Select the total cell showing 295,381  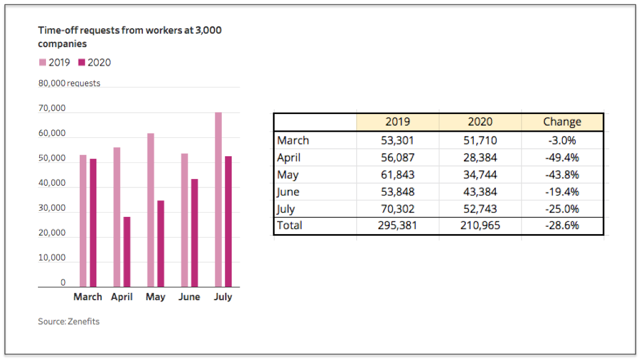398,226
